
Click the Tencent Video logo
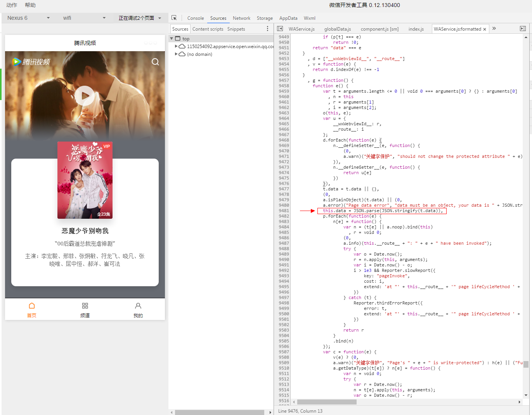(31, 62)
